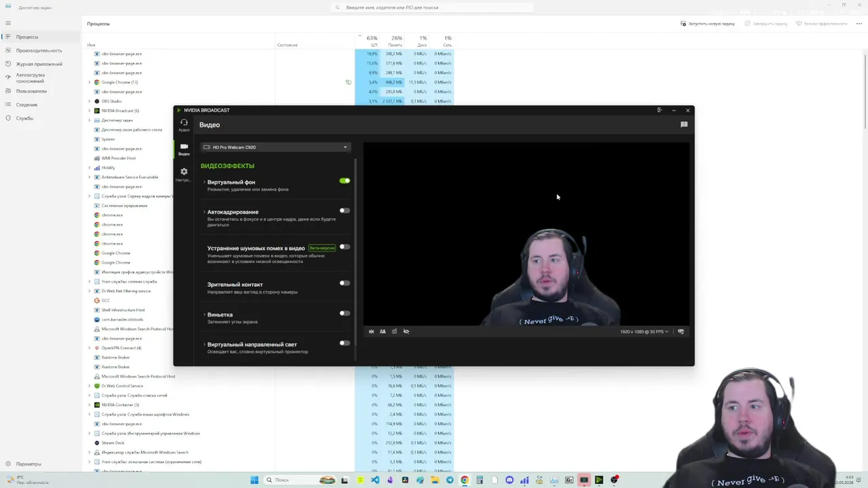868x488 pixels.
Task: Click the feedback chat icon in NVIDIA Broadcast
Action: (684, 125)
